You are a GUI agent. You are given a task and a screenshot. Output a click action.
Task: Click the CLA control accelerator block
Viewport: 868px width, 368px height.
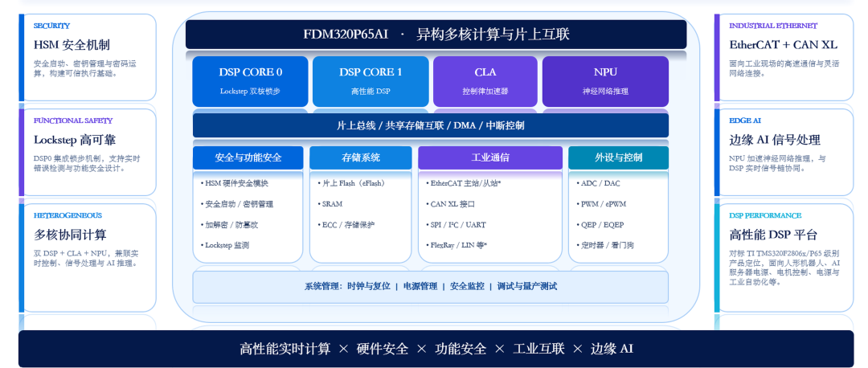click(485, 81)
